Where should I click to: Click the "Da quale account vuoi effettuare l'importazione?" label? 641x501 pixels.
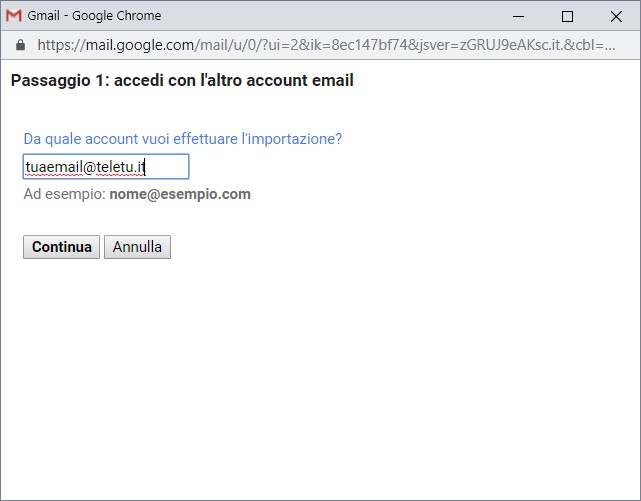click(x=182, y=139)
